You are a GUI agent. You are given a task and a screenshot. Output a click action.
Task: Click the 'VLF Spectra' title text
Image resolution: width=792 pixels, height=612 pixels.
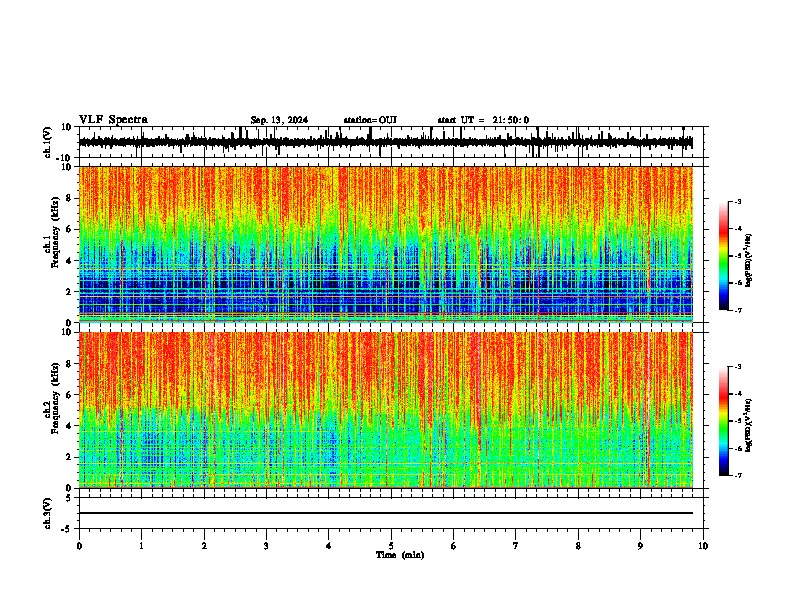coord(113,120)
